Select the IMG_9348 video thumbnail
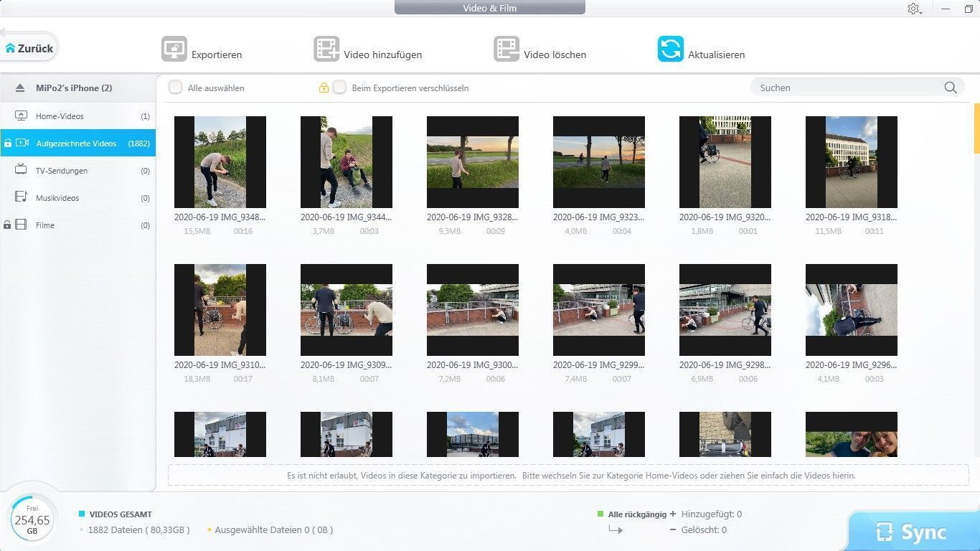 coord(220,162)
